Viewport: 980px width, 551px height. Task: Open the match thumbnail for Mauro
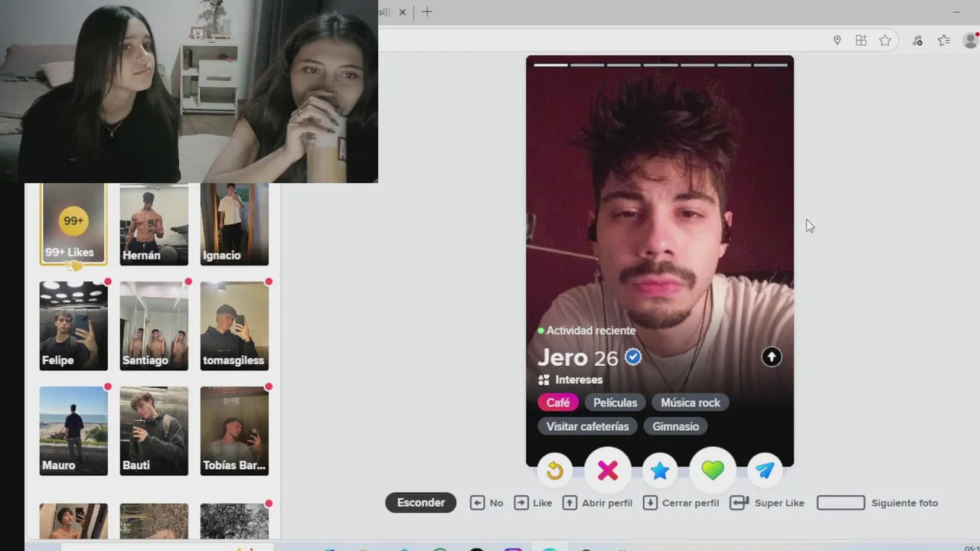tap(73, 431)
